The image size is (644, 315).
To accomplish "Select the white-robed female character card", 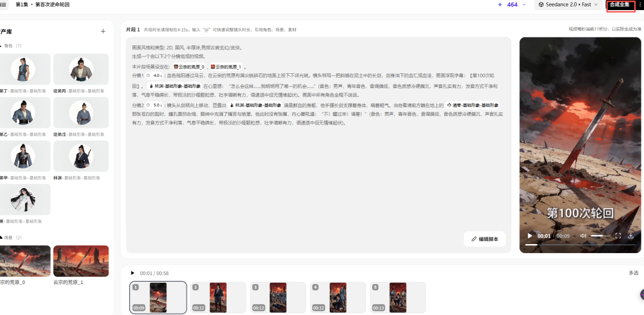I will coord(23,199).
